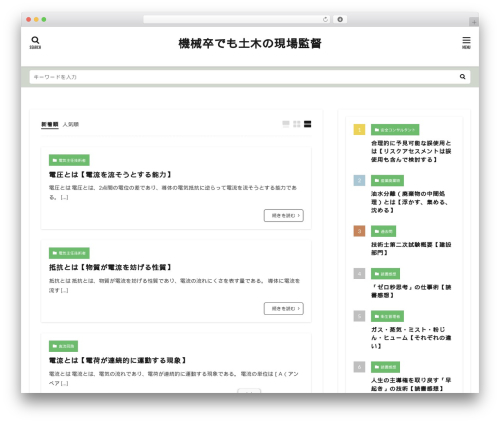The width and height of the screenshot is (500, 423).
Task: Switch to the 人気順 tab
Action: [71, 124]
